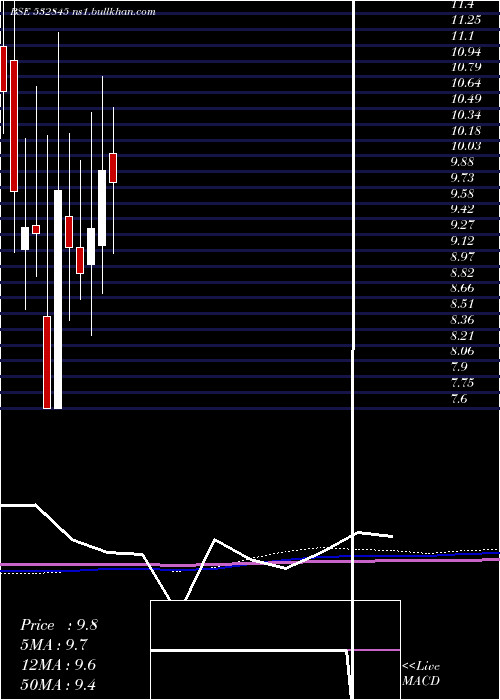Click the 10.34 price label

click(466, 115)
